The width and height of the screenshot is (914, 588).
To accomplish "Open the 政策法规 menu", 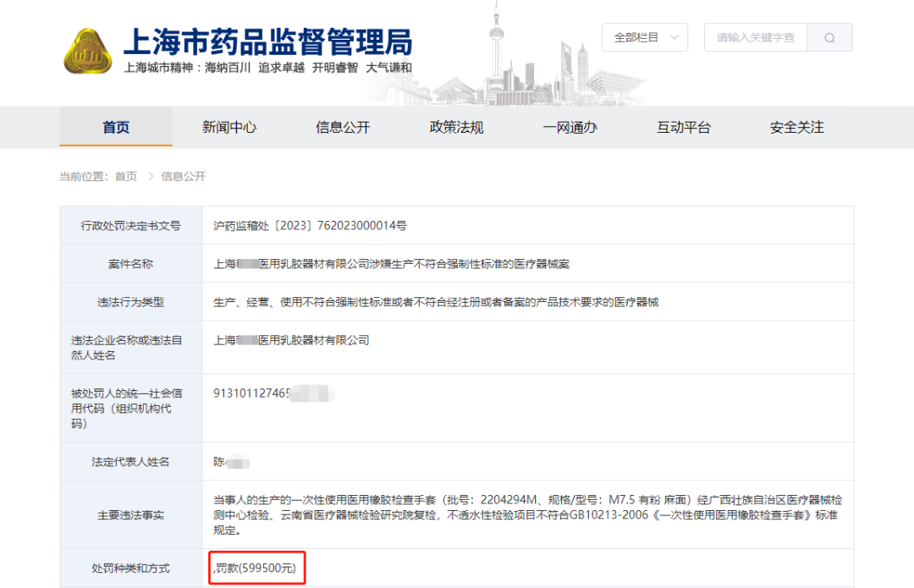I will point(456,127).
